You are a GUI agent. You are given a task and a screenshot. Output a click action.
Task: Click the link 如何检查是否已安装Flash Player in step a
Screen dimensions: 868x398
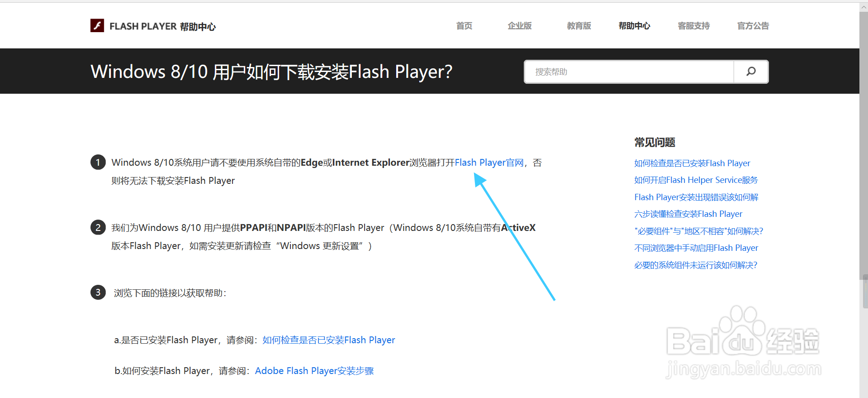(329, 340)
